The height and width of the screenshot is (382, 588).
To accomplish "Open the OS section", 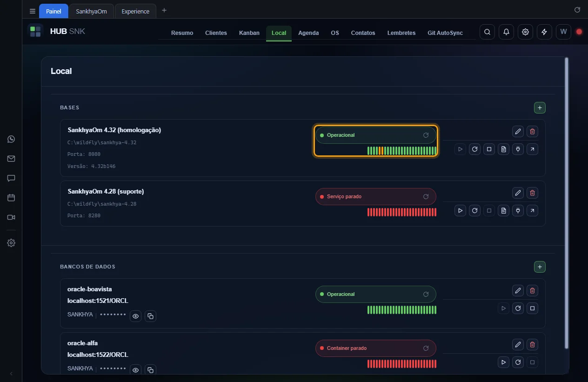I will point(335,33).
